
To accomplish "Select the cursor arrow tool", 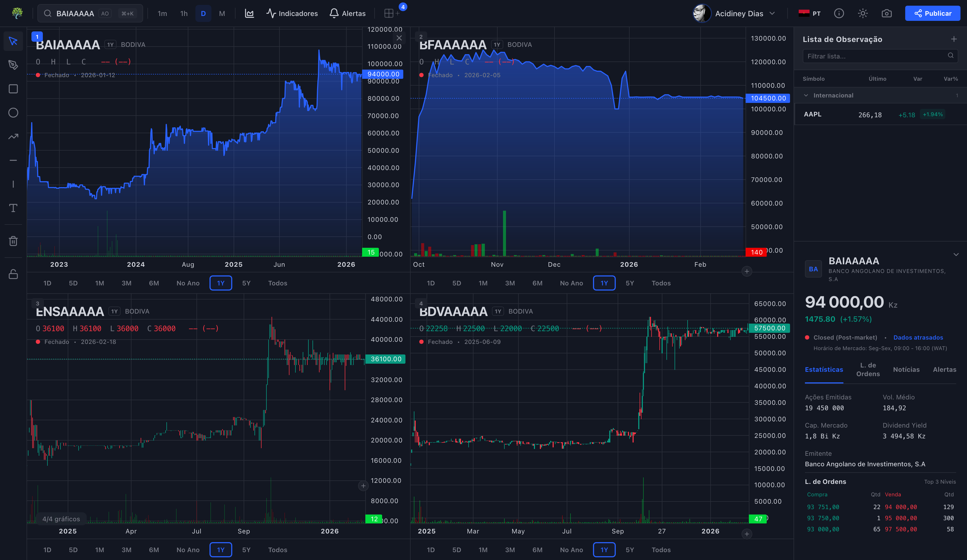I will (x=13, y=41).
